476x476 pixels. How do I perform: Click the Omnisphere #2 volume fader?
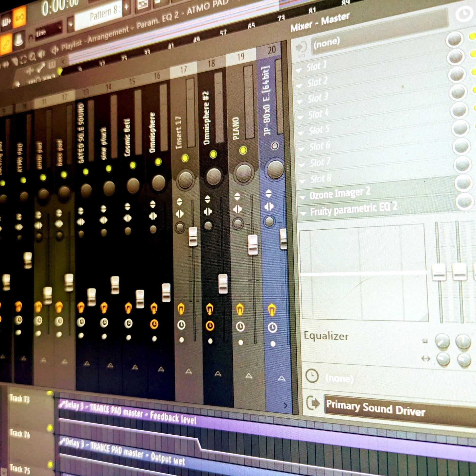point(223,284)
